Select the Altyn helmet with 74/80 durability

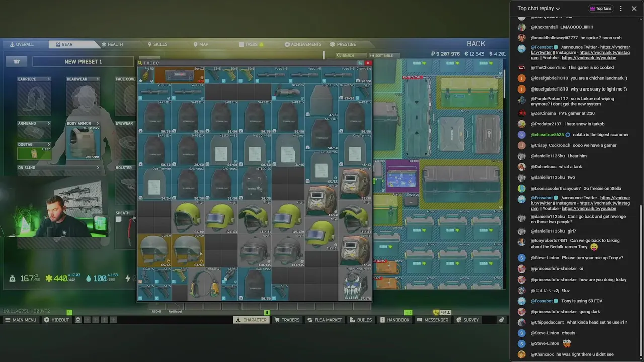point(188,217)
